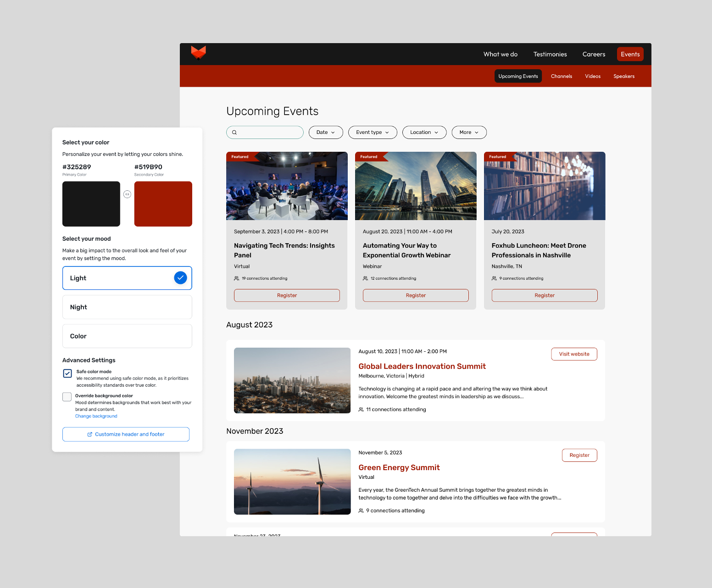Click Navigating Tech Trends: Insights Panel title
Image resolution: width=712 pixels, height=588 pixels.
284,250
